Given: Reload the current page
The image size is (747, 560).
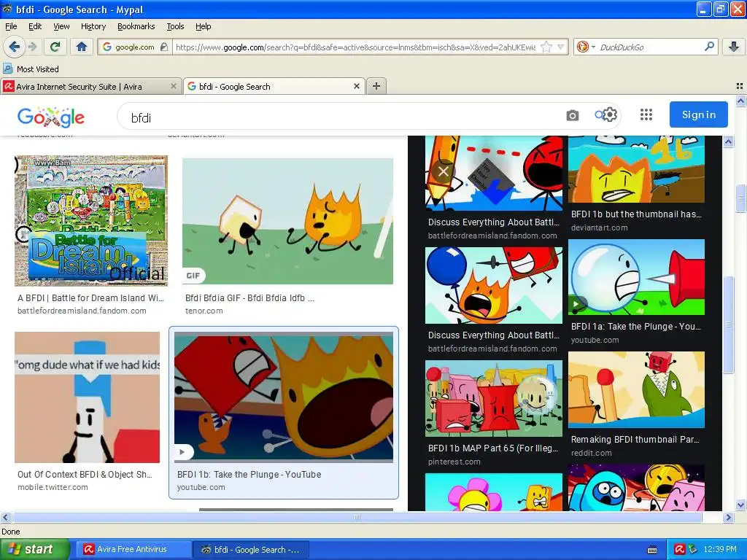Looking at the screenshot, I should pyautogui.click(x=55, y=47).
